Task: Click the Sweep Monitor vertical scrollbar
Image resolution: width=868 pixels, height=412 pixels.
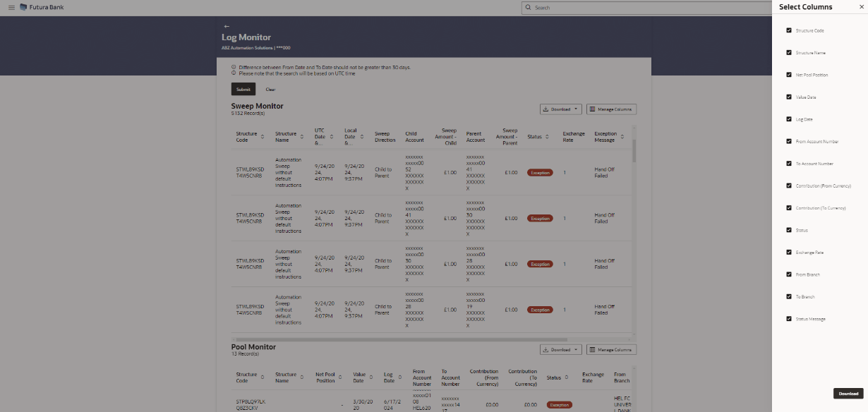Action: coord(634,151)
